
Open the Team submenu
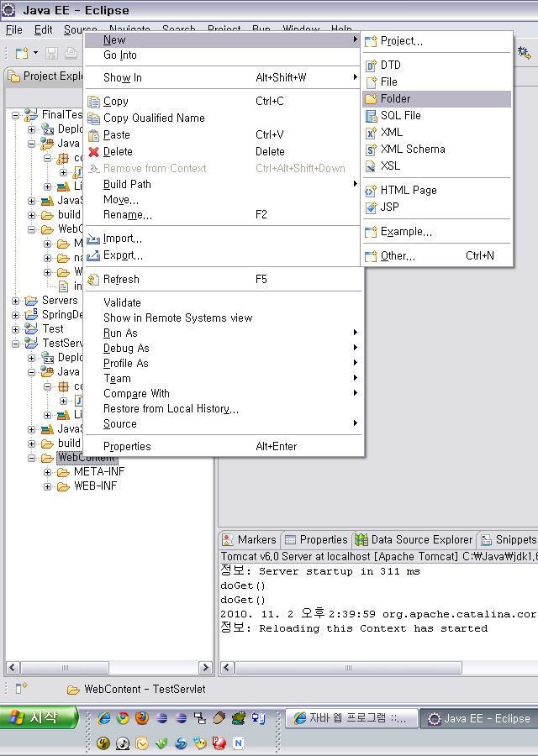(x=223, y=379)
